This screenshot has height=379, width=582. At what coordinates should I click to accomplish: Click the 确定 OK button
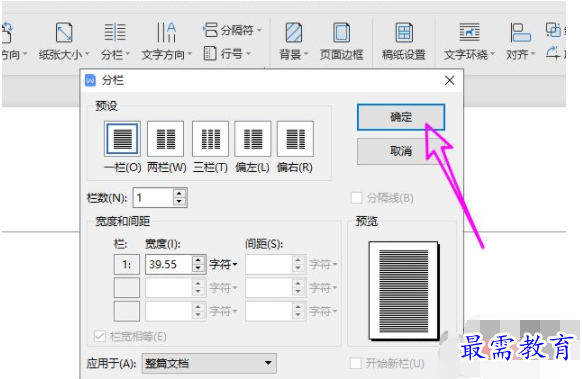(x=401, y=117)
